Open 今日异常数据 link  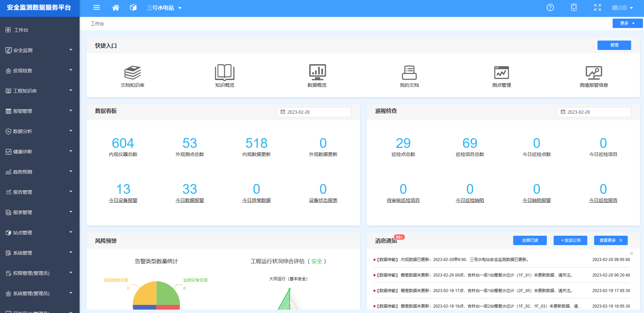click(256, 200)
